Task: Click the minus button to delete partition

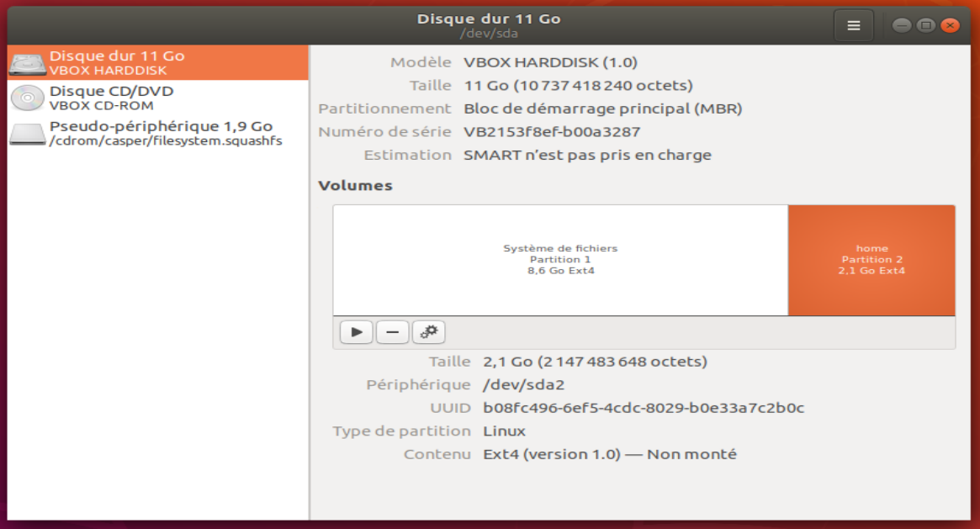Action: [x=392, y=332]
